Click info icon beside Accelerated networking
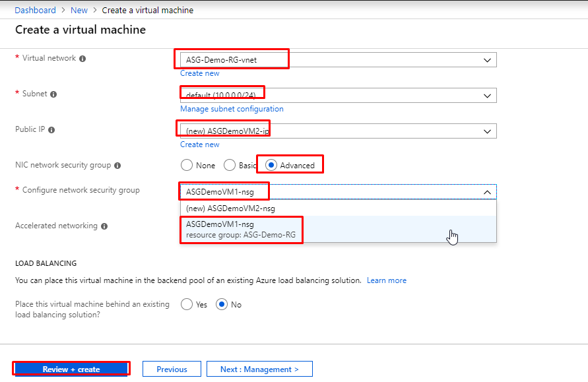Image resolution: width=588 pixels, height=382 pixels. [x=104, y=226]
